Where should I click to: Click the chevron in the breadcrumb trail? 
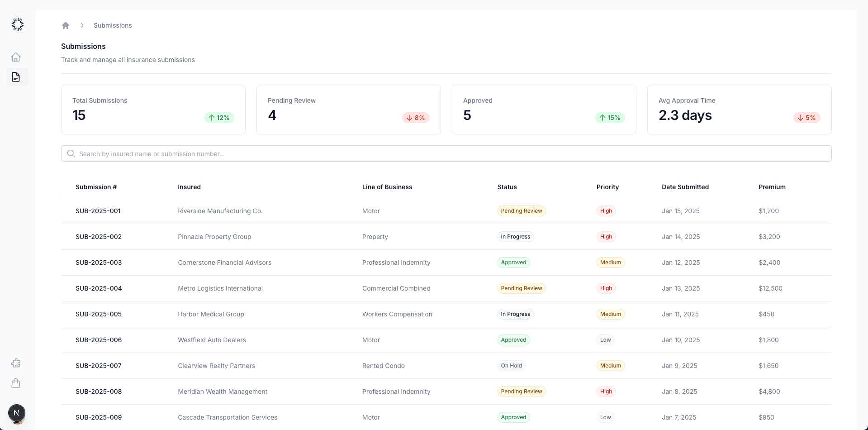click(x=82, y=25)
